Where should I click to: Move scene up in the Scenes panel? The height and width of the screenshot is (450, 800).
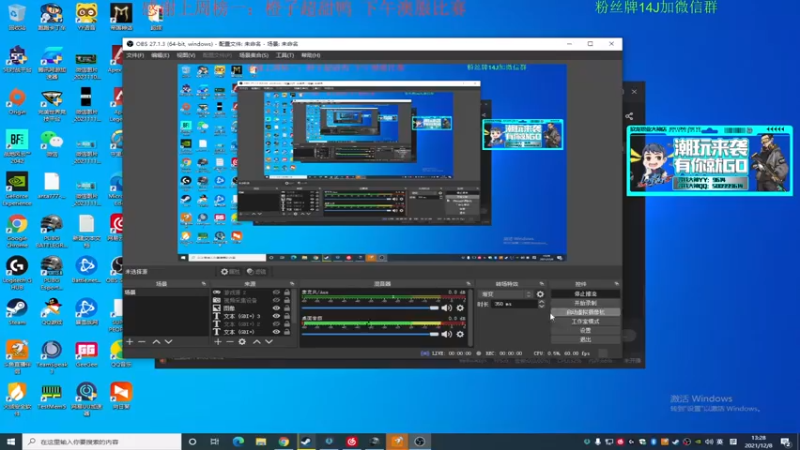pyautogui.click(x=156, y=341)
